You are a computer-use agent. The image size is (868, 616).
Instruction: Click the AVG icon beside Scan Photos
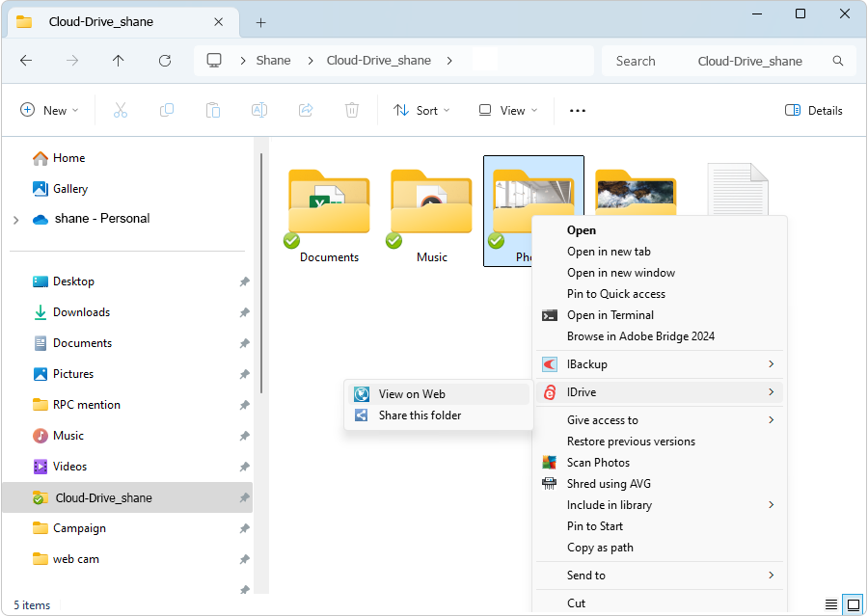[x=549, y=462]
